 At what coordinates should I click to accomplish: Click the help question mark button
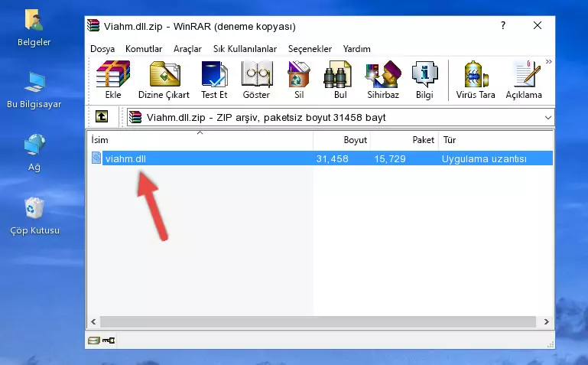click(503, 25)
